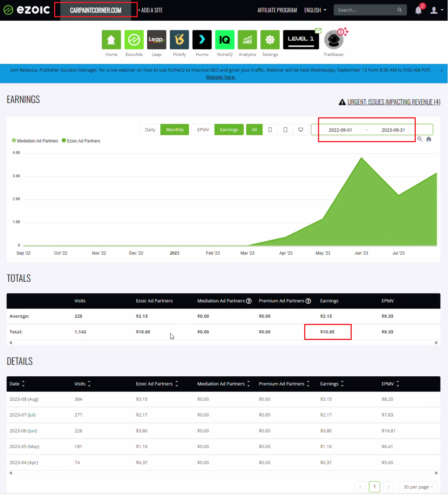Click Add a Site

[150, 10]
